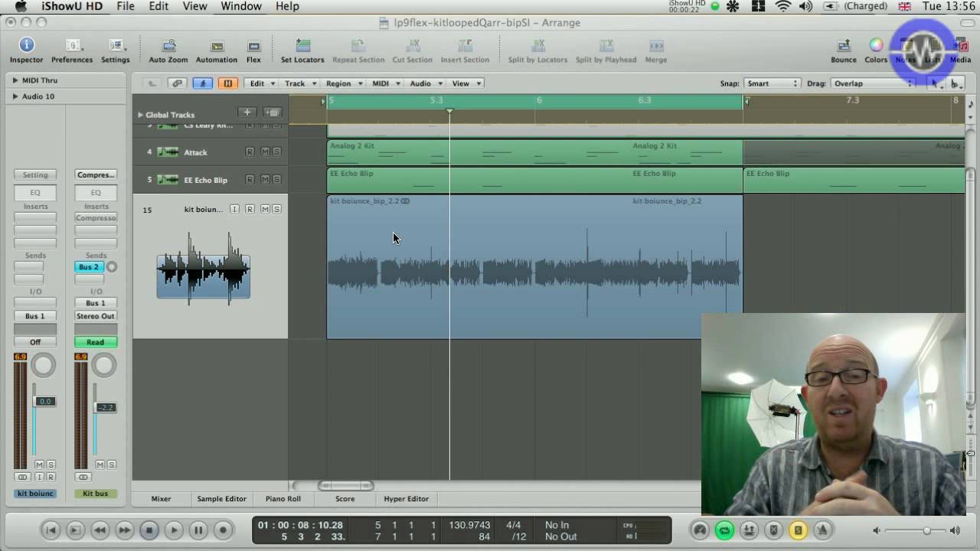Click the green Read automation button
This screenshot has width=980, height=551.
click(x=96, y=342)
